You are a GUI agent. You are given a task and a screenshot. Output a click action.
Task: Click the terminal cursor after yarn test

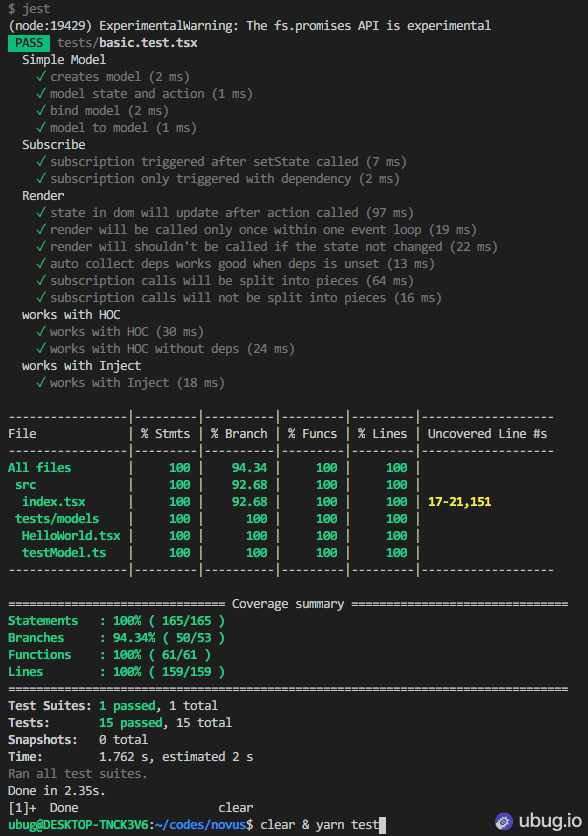tap(382, 825)
